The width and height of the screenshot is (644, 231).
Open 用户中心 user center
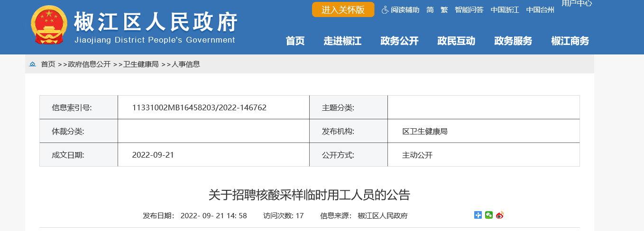coord(577,3)
